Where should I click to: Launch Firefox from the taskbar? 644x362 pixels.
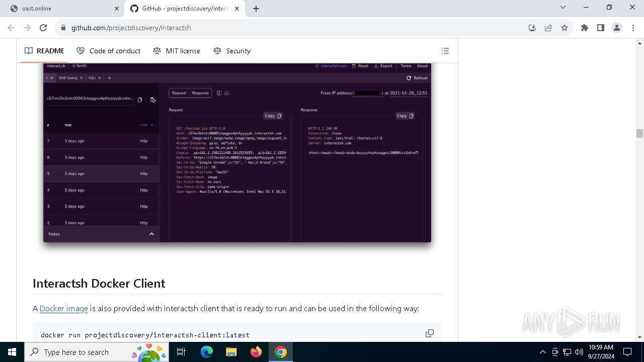click(x=256, y=352)
